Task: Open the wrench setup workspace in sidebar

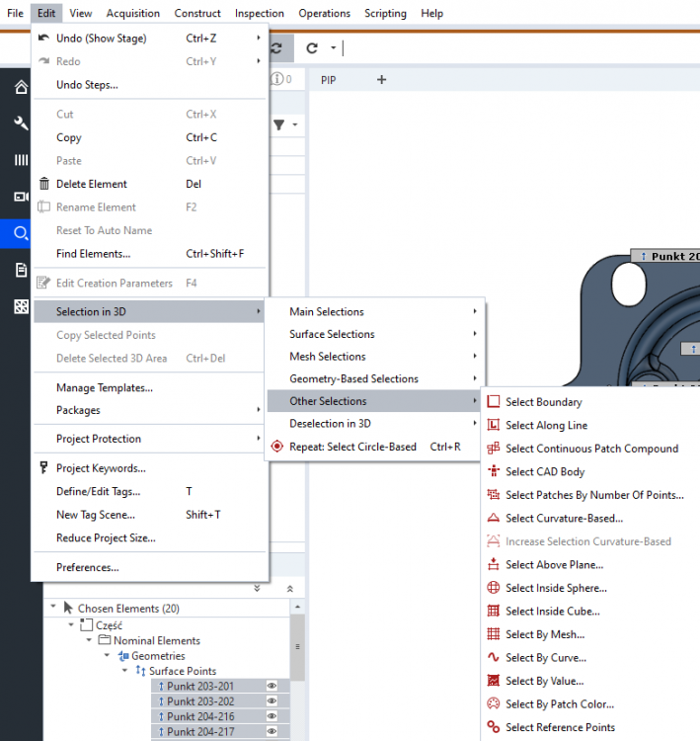Action: pos(21,123)
